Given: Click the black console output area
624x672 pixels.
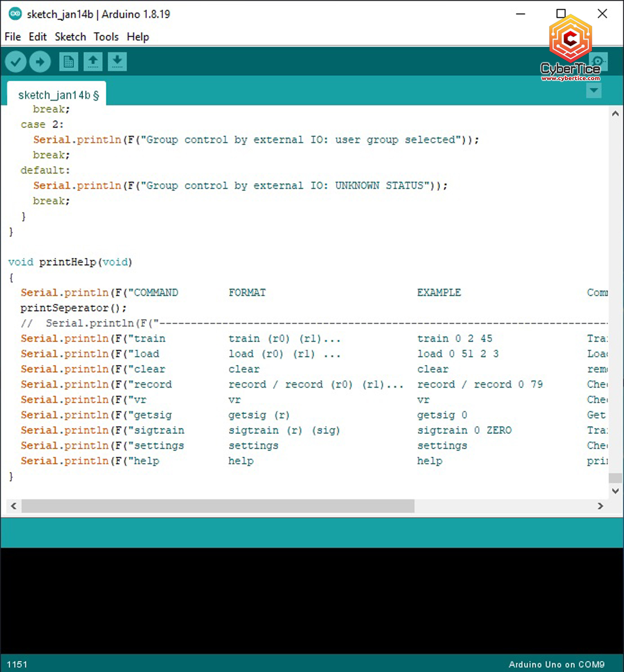Looking at the screenshot, I should coord(312,601).
